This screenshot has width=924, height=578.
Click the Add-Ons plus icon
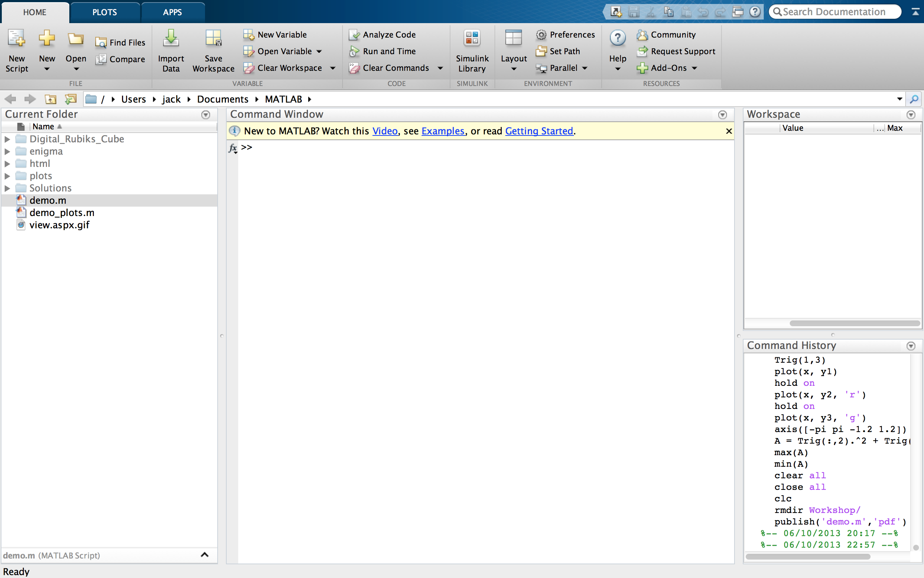tap(642, 68)
